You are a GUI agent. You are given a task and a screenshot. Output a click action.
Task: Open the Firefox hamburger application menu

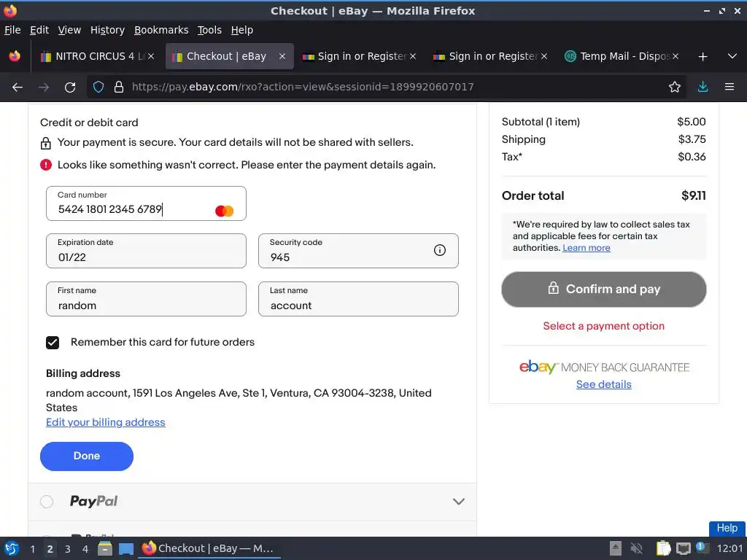(x=729, y=87)
